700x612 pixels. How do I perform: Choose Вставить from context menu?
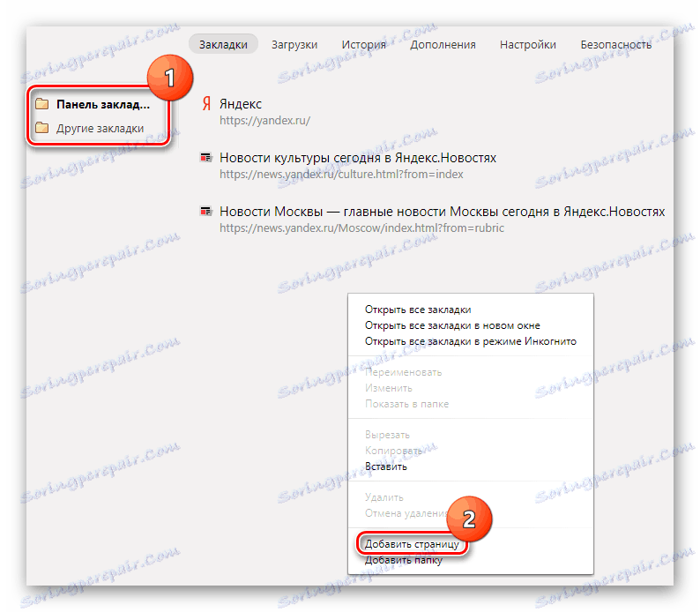coord(386,466)
